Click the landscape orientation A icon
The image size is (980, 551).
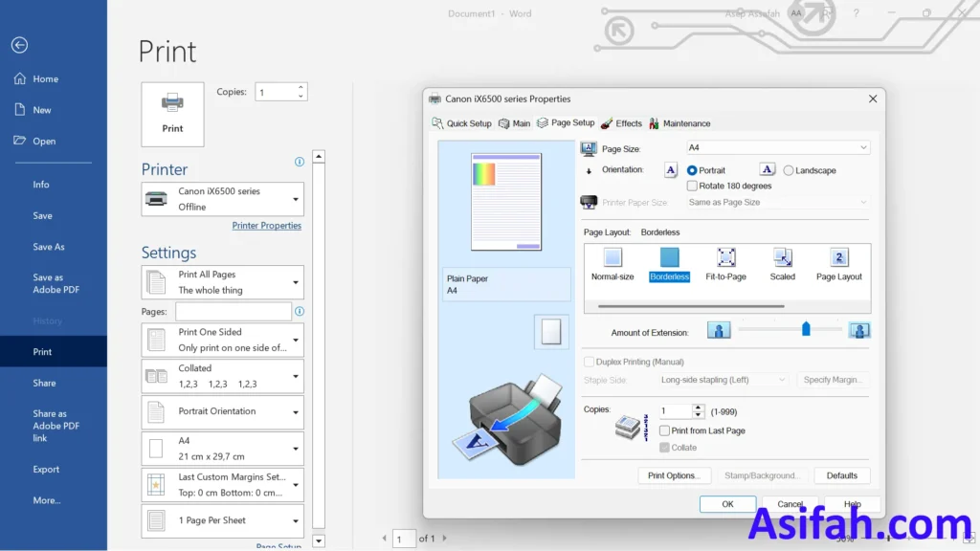click(767, 169)
